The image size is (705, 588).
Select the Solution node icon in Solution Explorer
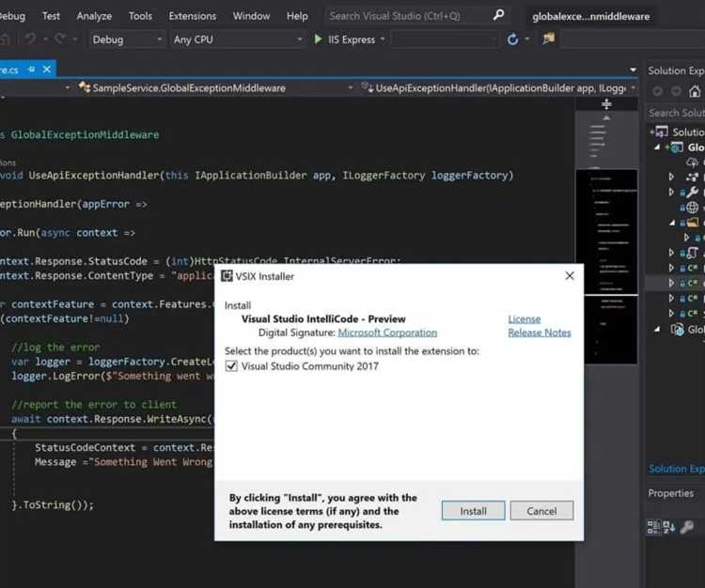tap(662, 132)
